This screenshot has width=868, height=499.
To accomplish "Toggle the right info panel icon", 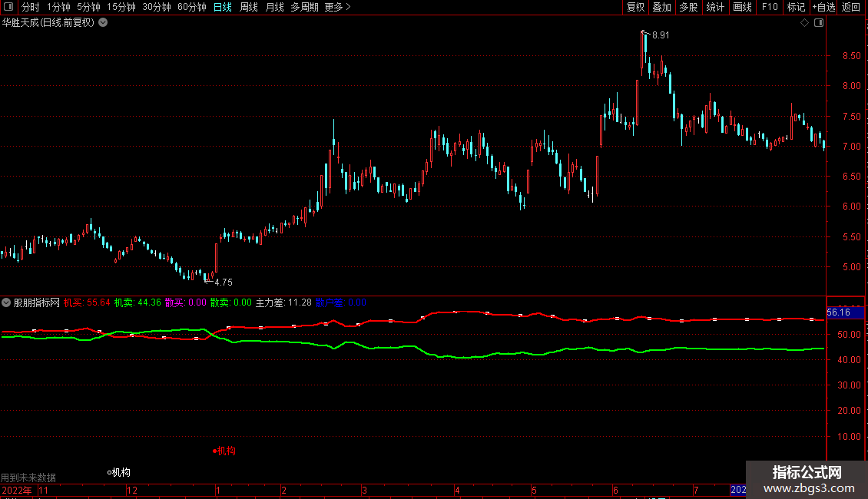I will [x=819, y=23].
